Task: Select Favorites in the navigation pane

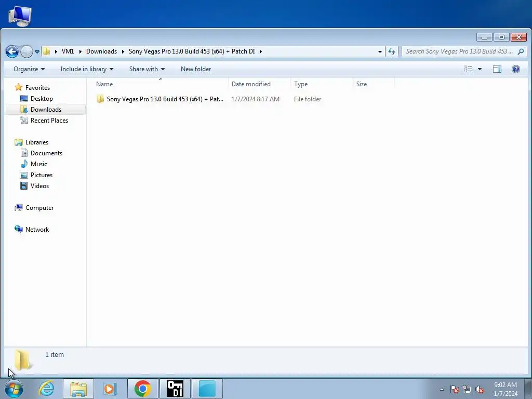Action: coord(37,87)
